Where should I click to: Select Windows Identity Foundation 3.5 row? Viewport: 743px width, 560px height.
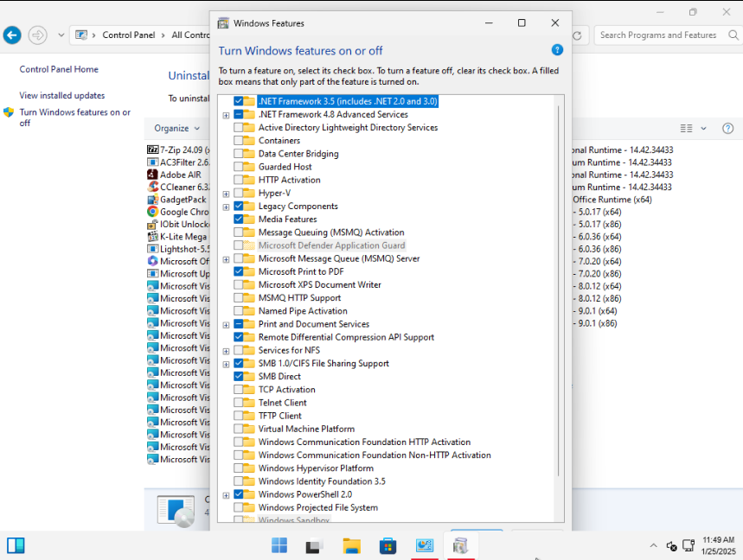(x=322, y=481)
